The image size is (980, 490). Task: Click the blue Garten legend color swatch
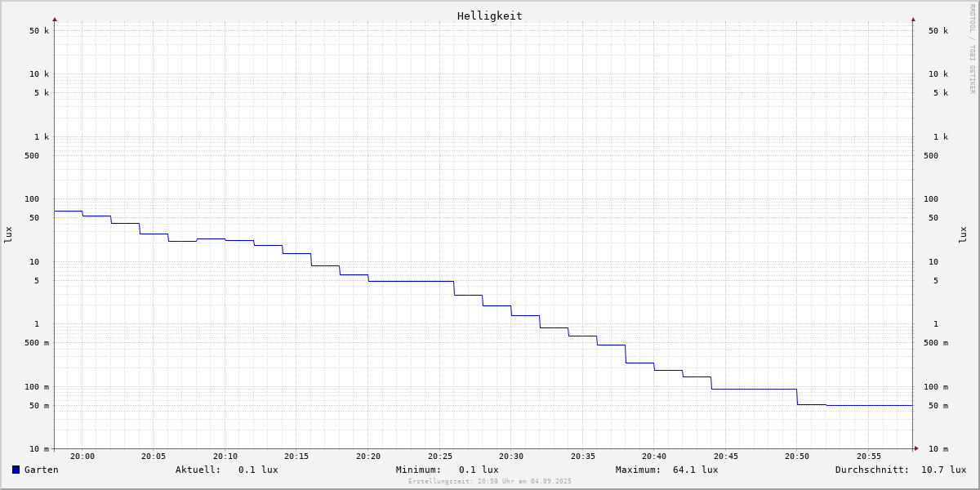[16, 470]
